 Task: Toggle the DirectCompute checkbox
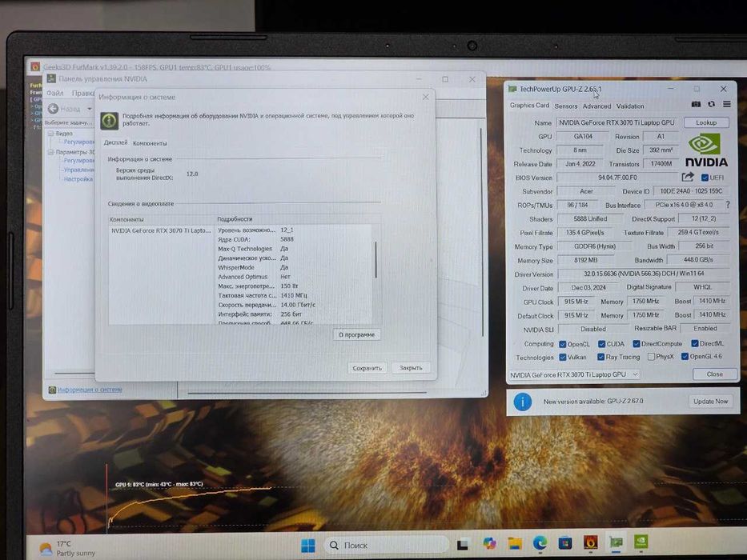tap(636, 343)
